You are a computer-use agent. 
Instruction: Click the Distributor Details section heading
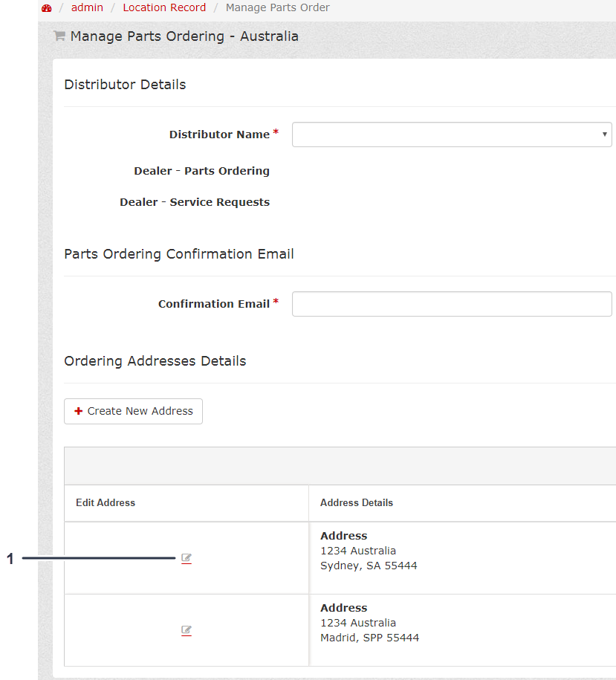(x=126, y=85)
